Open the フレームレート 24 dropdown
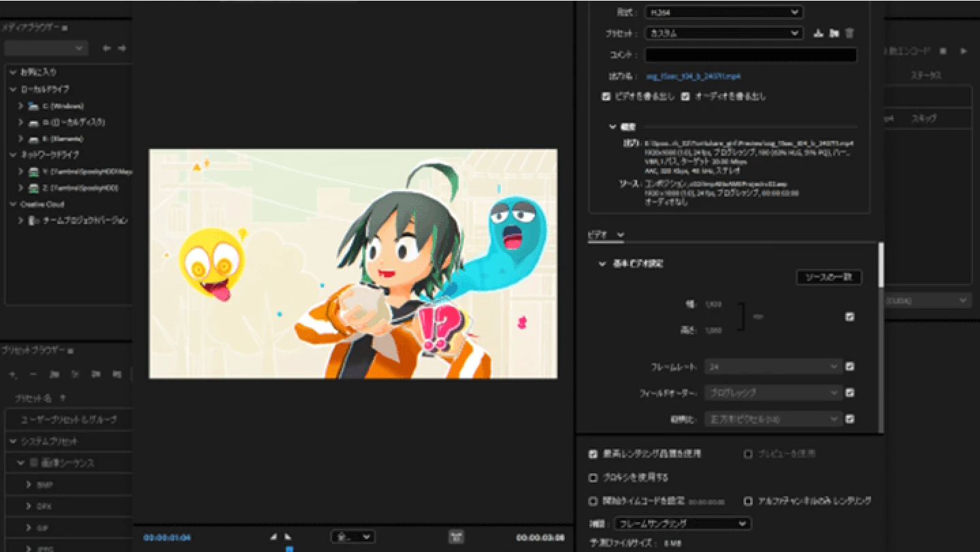Viewport: 980px width, 552px height. tap(774, 366)
